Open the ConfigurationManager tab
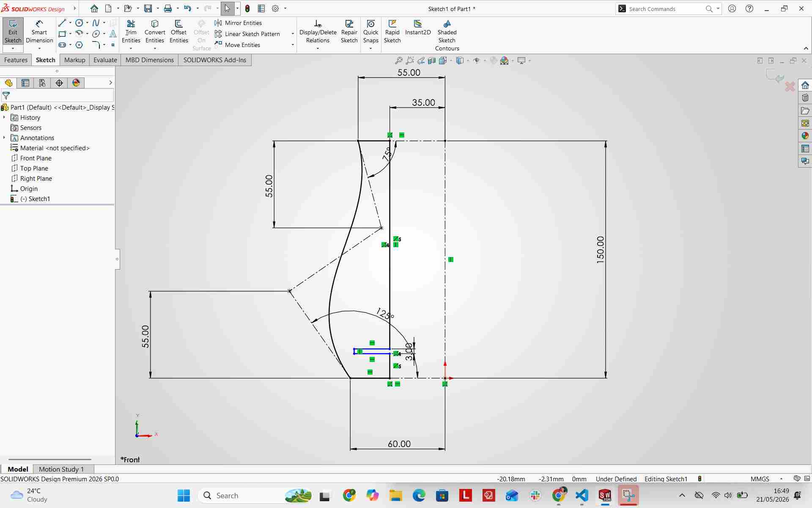The width and height of the screenshot is (812, 508). pyautogui.click(x=42, y=83)
